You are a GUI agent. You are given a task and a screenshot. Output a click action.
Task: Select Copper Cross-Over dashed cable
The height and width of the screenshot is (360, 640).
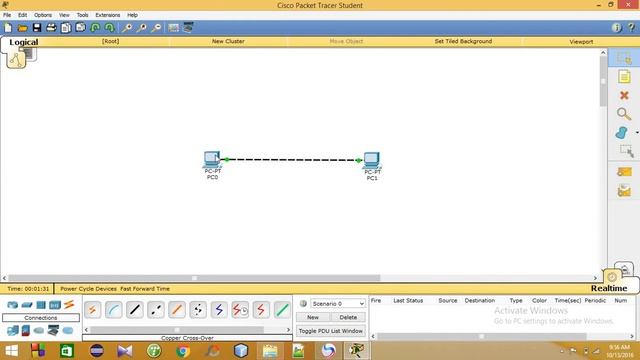pos(156,310)
